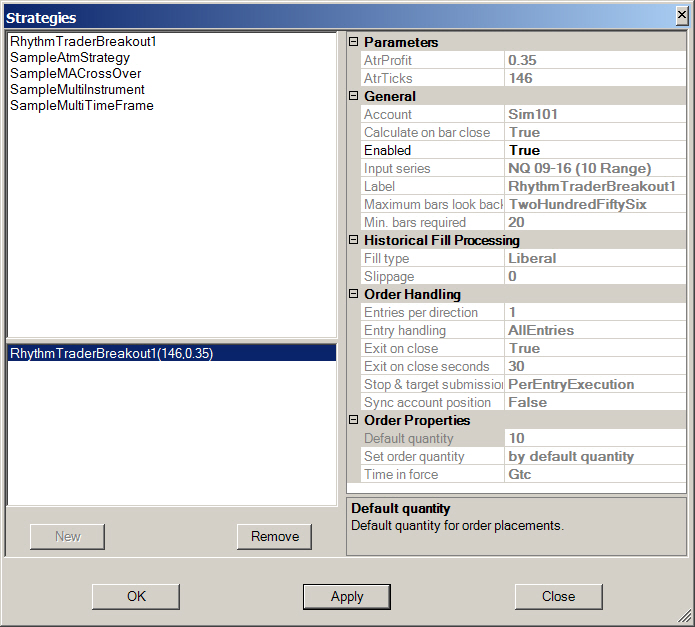The height and width of the screenshot is (627, 695).
Task: Open the Input series NQ 09-16 value
Action: point(595,168)
